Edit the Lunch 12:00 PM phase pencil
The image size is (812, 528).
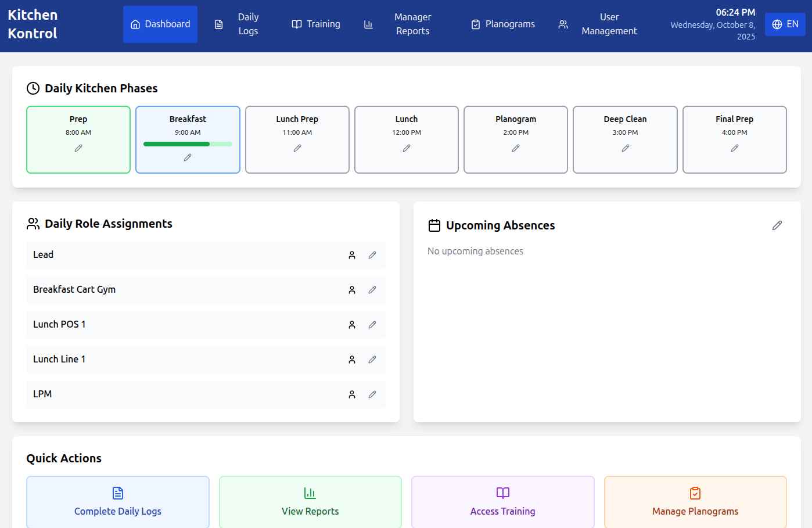[407, 148]
